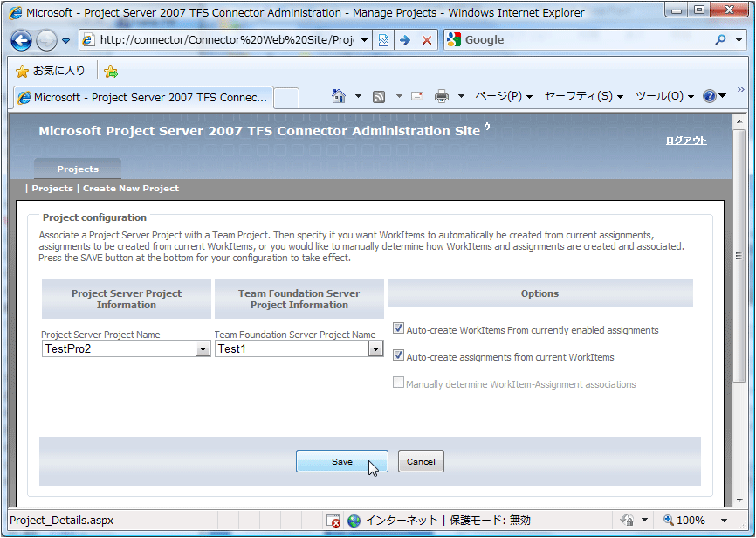Click the Team Foundation Server Project Information header
Image resolution: width=756 pixels, height=538 pixels.
click(x=299, y=299)
